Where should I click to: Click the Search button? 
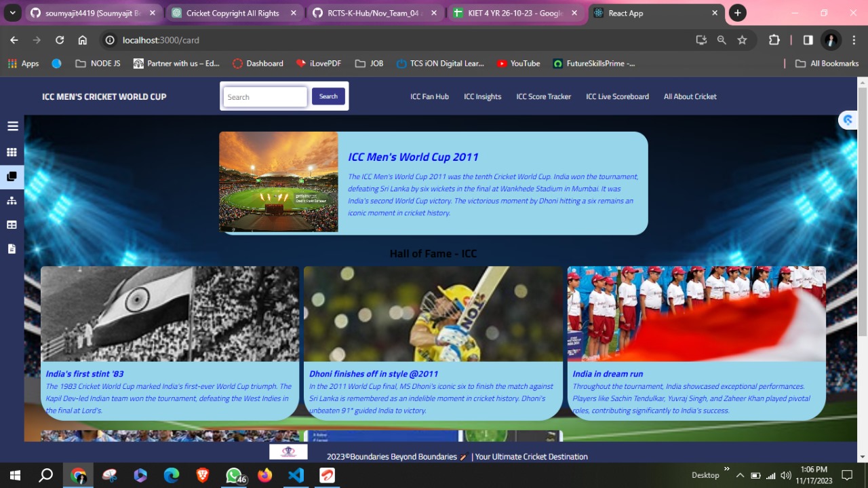[x=328, y=96]
